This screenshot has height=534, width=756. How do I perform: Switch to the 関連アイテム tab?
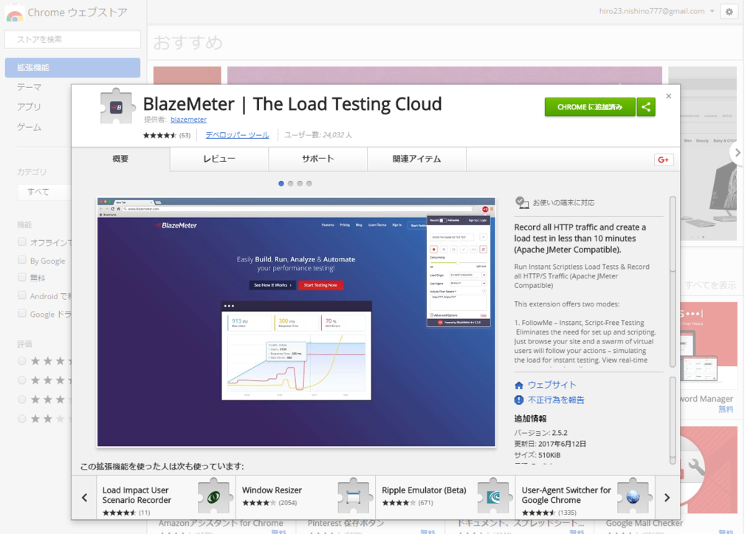[416, 160]
